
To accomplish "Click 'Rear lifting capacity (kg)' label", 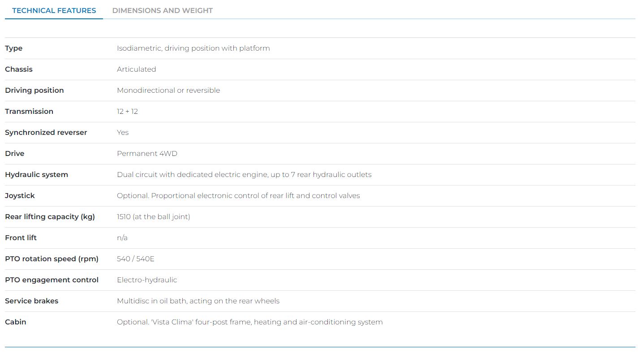I will 50,217.
